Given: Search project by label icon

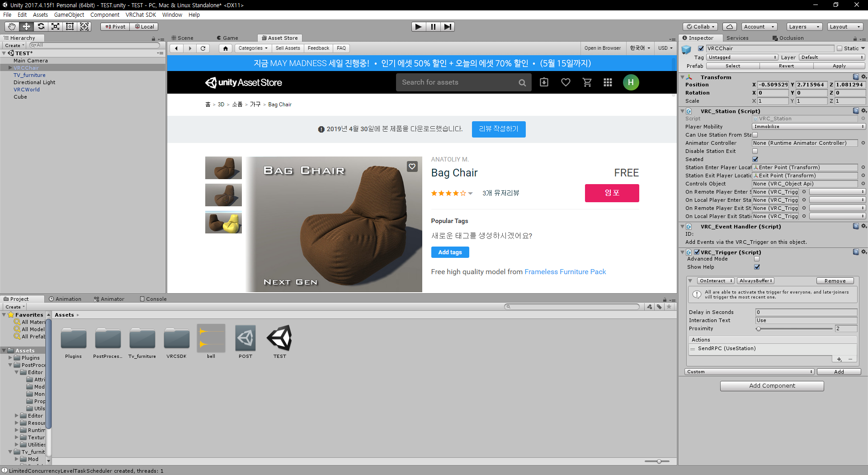Looking at the screenshot, I should (659, 307).
